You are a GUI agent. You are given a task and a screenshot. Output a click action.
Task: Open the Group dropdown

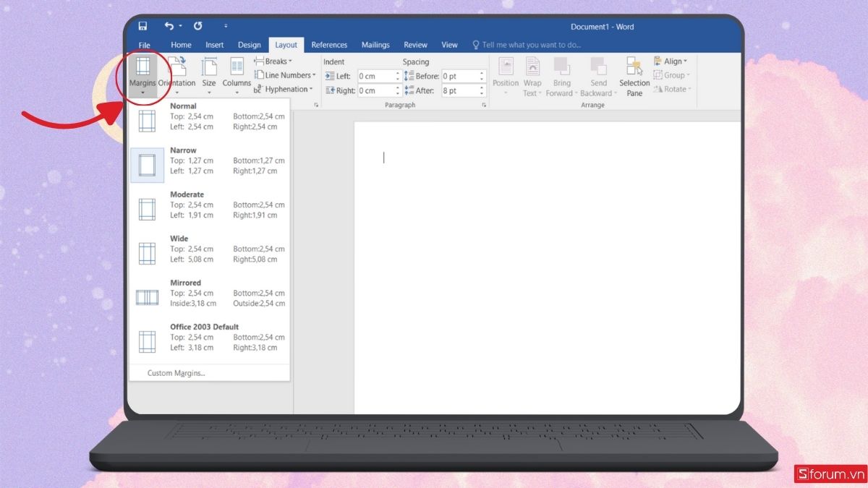point(672,75)
